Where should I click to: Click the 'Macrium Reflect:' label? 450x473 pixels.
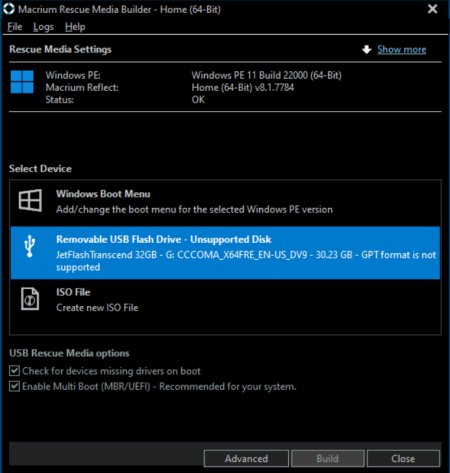82,88
